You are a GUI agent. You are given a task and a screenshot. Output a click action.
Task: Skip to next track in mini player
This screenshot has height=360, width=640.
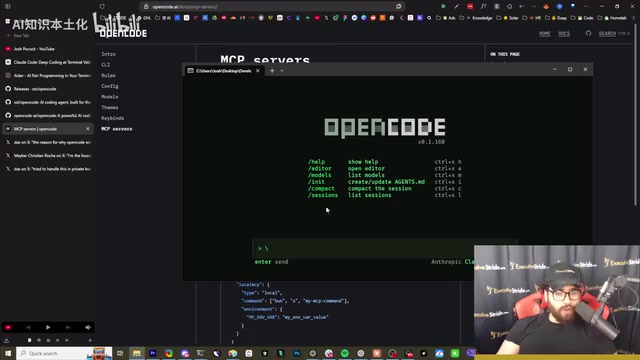coord(68,327)
